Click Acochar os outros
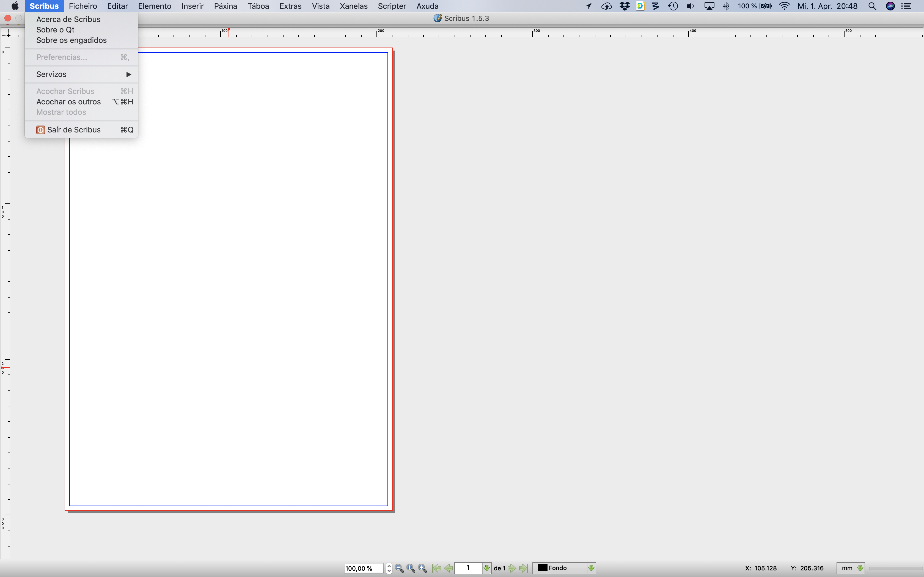924x577 pixels. point(68,101)
